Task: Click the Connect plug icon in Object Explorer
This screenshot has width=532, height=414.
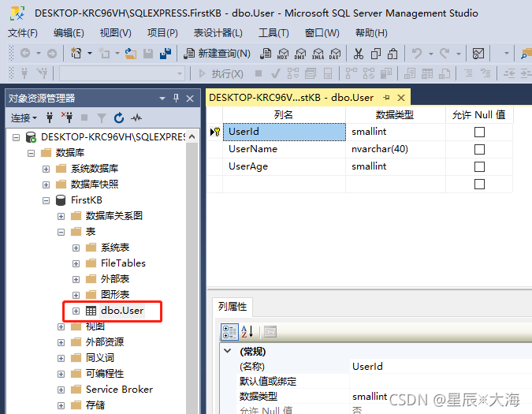Action: tap(50, 117)
